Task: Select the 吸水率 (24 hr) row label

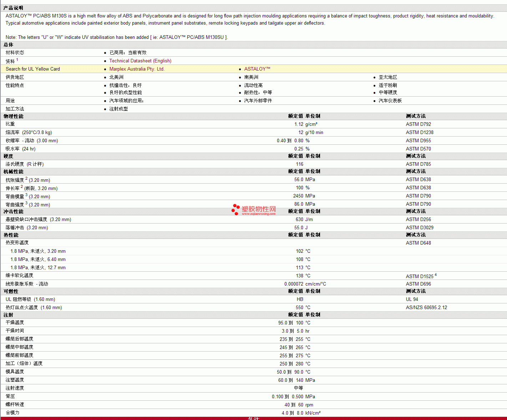Action: 21,149
